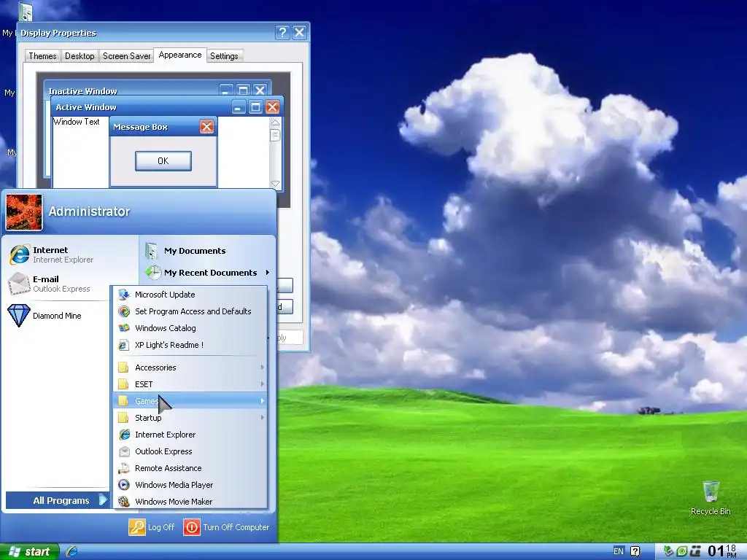Click the Display Properties help question button
The width and height of the screenshot is (747, 560).
point(282,32)
